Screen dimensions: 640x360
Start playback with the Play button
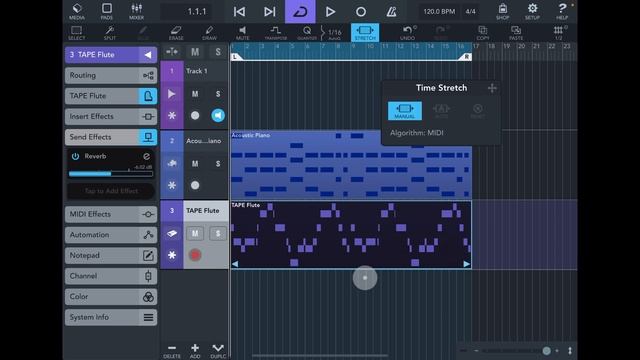pyautogui.click(x=330, y=12)
